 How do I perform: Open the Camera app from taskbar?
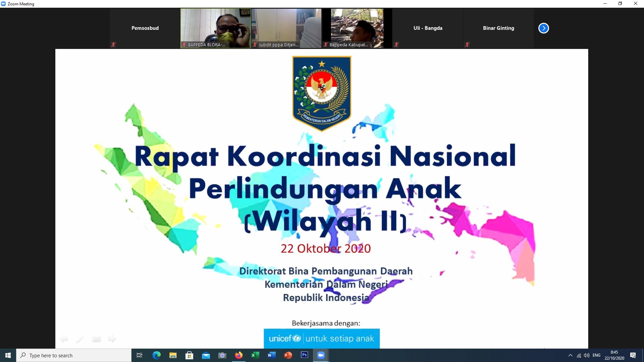click(222, 355)
